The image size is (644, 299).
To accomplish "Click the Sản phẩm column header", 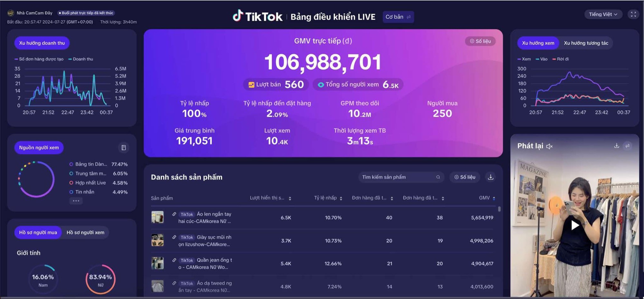I will pyautogui.click(x=162, y=198).
